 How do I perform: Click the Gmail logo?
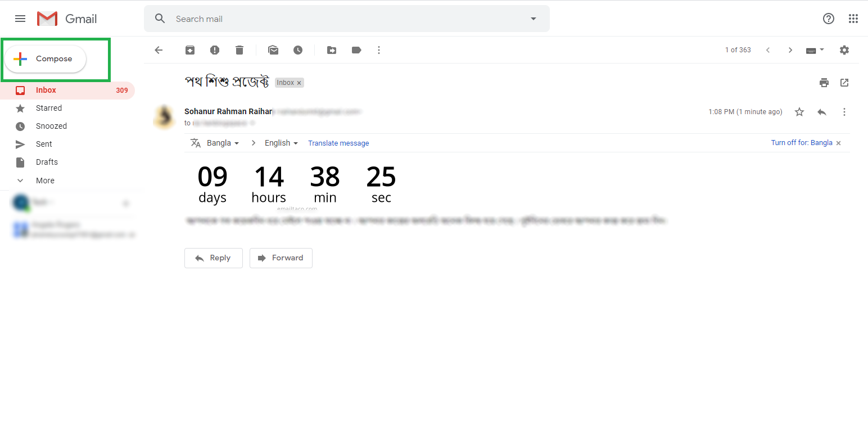(x=67, y=19)
